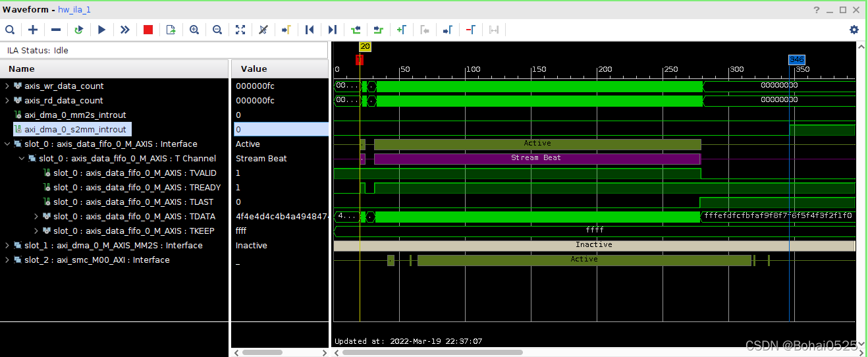Click the Value column header
This screenshot has height=357, width=868.
pos(280,69)
